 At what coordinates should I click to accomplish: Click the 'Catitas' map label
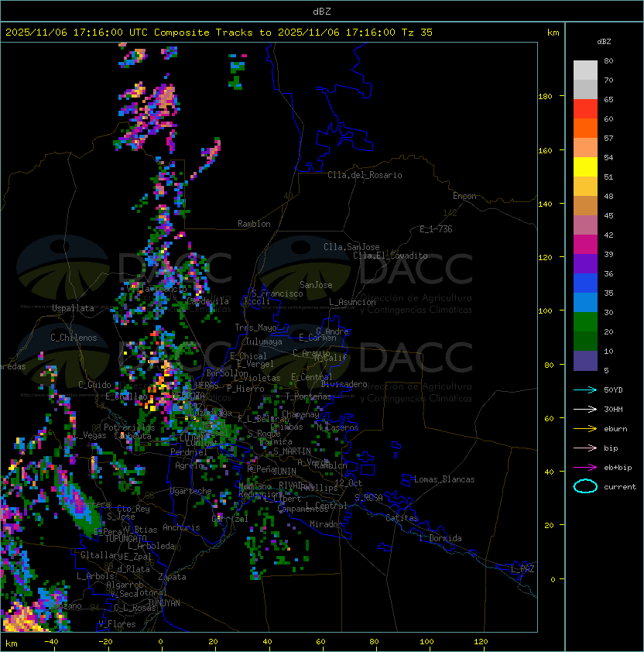pyautogui.click(x=402, y=518)
